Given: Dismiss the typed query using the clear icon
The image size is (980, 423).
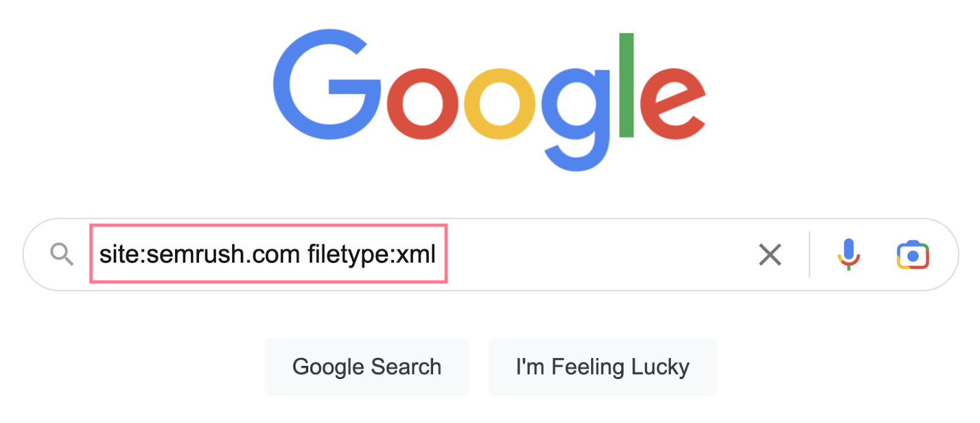Looking at the screenshot, I should (x=770, y=254).
